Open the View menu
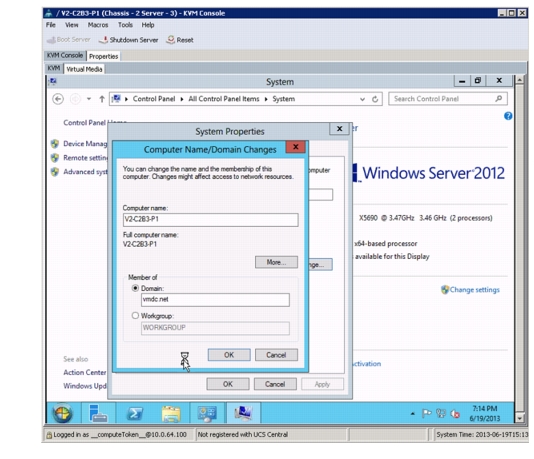The width and height of the screenshot is (534, 459). (72, 25)
